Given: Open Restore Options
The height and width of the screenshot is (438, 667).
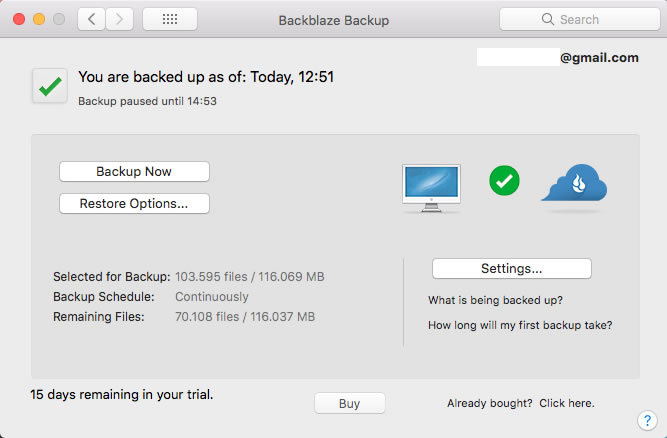Looking at the screenshot, I should pos(134,203).
